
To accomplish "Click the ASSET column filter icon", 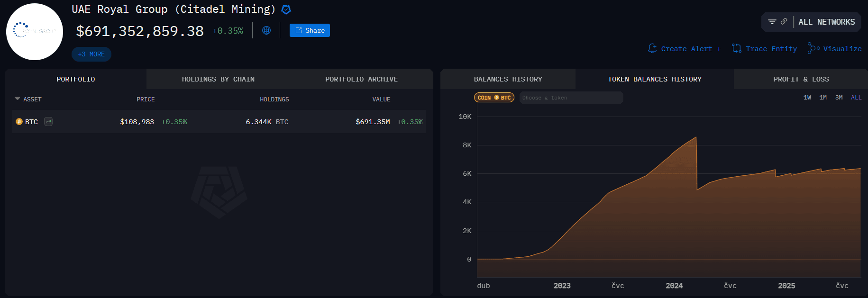I will 17,99.
